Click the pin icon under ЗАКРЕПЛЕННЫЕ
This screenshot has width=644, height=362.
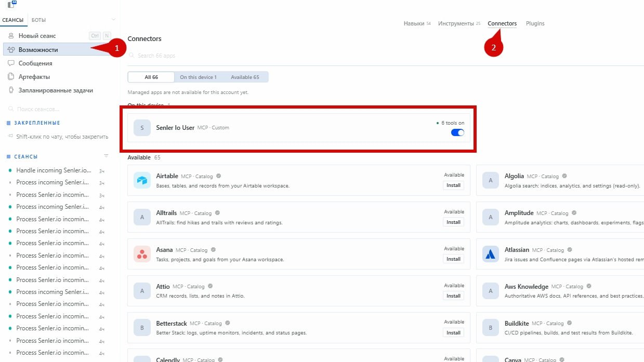10,137
